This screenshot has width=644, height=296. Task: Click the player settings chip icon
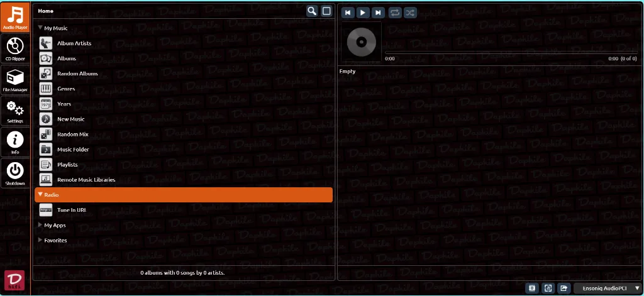pyautogui.click(x=532, y=288)
